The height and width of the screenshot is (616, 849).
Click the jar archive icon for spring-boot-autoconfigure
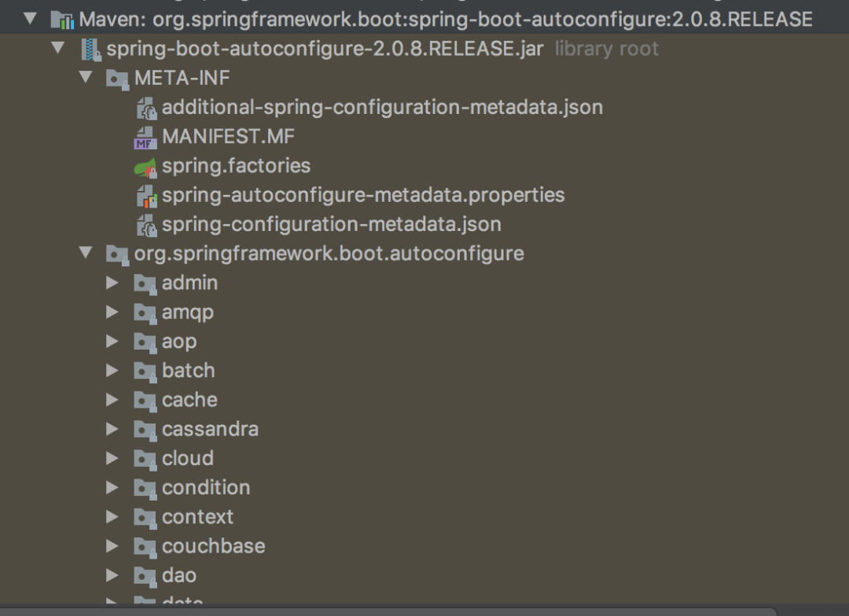click(91, 49)
